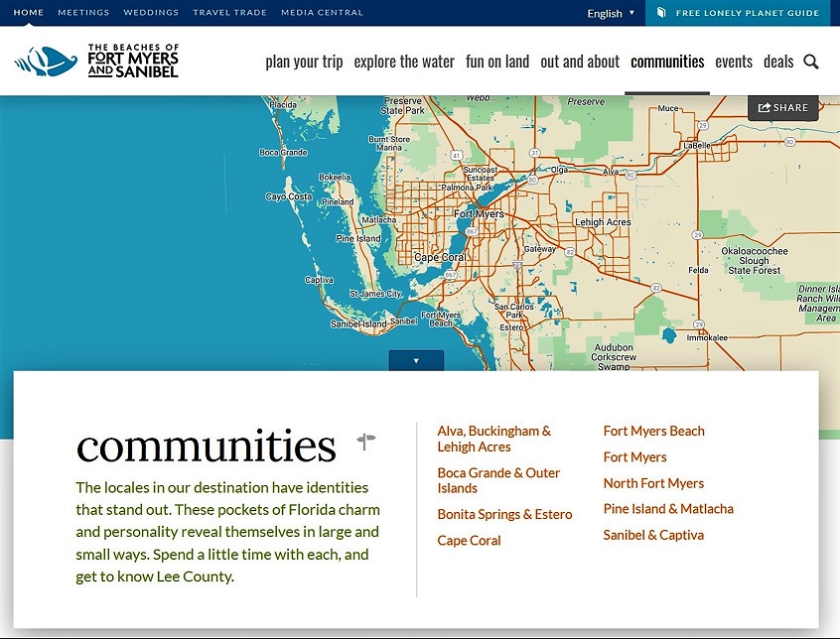Open the site search magnifier icon
Screen dimensions: 840x639
coord(810,62)
